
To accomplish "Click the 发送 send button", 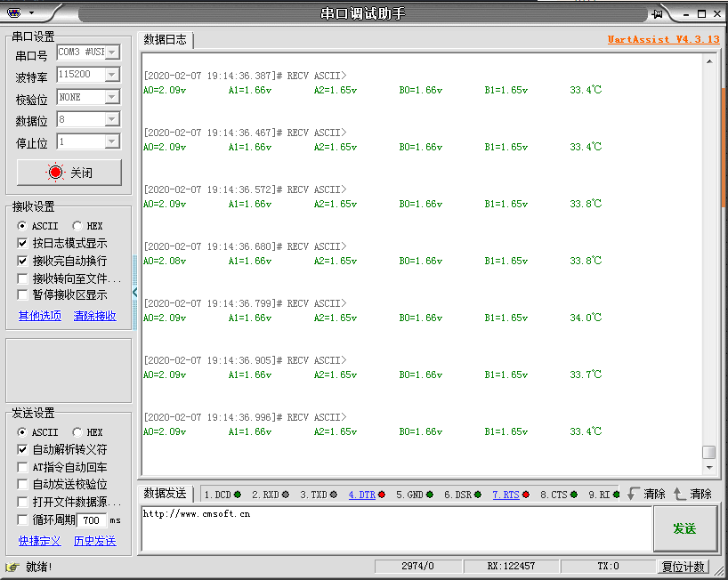I will [684, 528].
